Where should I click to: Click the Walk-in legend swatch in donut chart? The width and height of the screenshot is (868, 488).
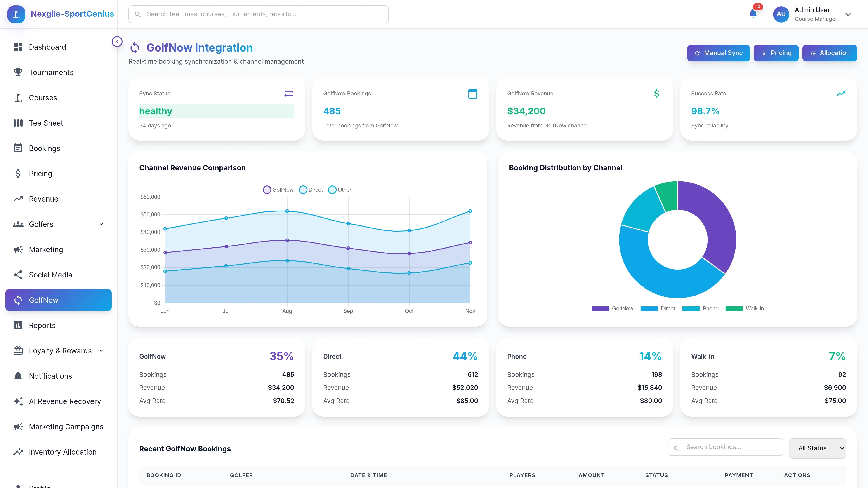(x=734, y=308)
